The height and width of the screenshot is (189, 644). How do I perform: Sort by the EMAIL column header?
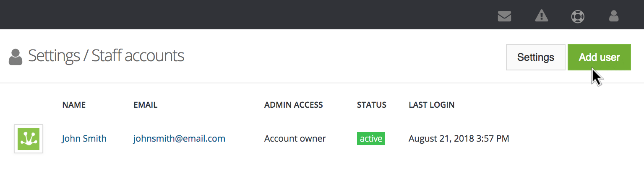click(x=145, y=105)
